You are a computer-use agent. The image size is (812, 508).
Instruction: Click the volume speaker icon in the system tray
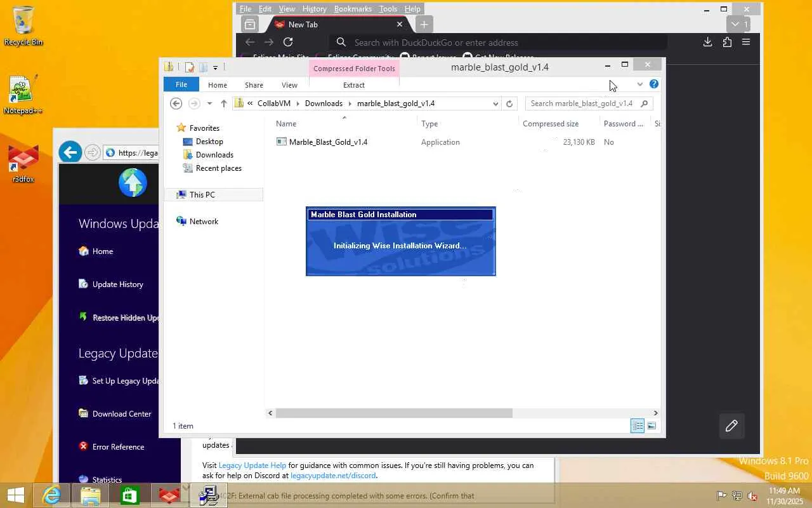752,496
